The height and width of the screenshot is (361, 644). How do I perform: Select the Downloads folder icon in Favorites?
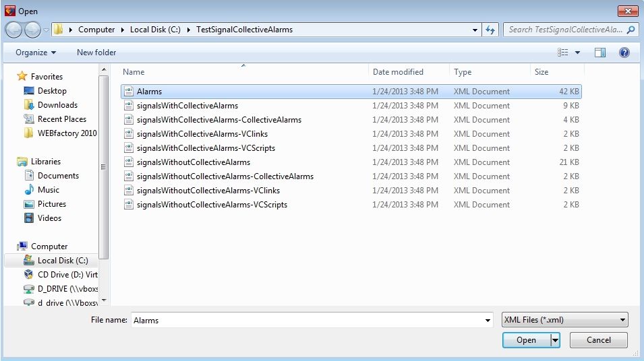[29, 105]
